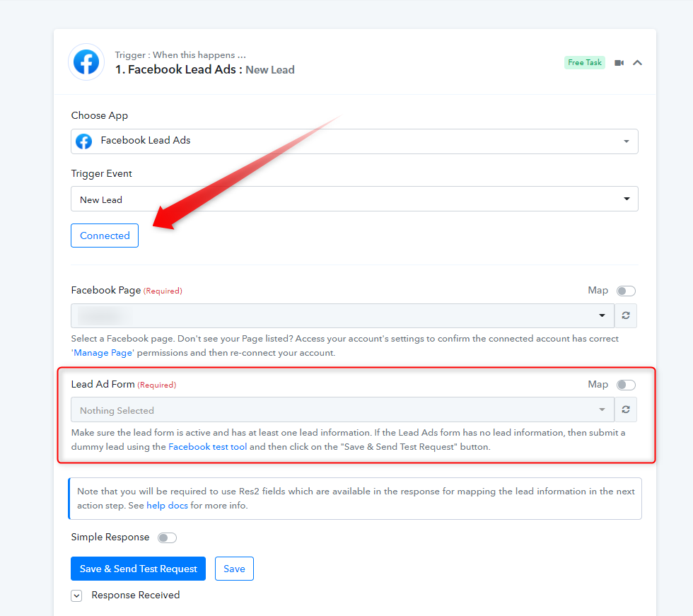Click the Facebook logo in trigger header
The height and width of the screenshot is (616, 693).
(x=86, y=62)
